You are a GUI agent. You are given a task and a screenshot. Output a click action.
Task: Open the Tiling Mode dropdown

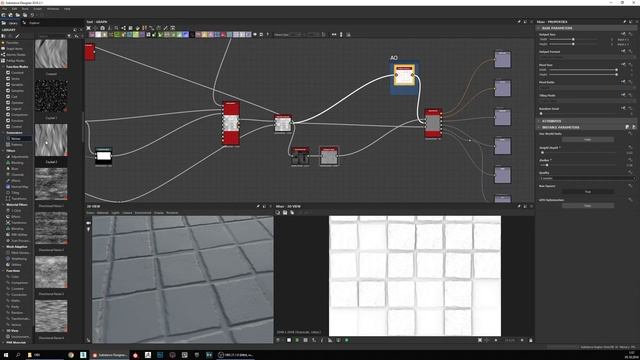tap(587, 100)
